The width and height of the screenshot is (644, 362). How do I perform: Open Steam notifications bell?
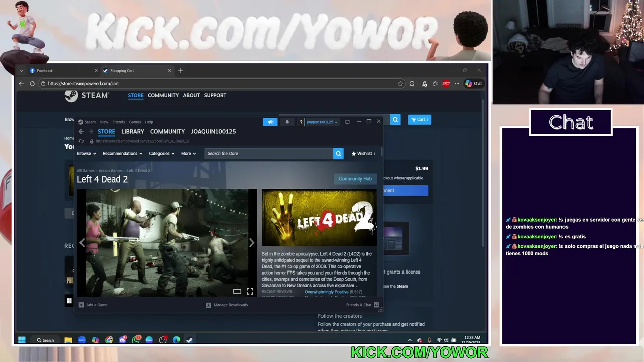[x=287, y=122]
